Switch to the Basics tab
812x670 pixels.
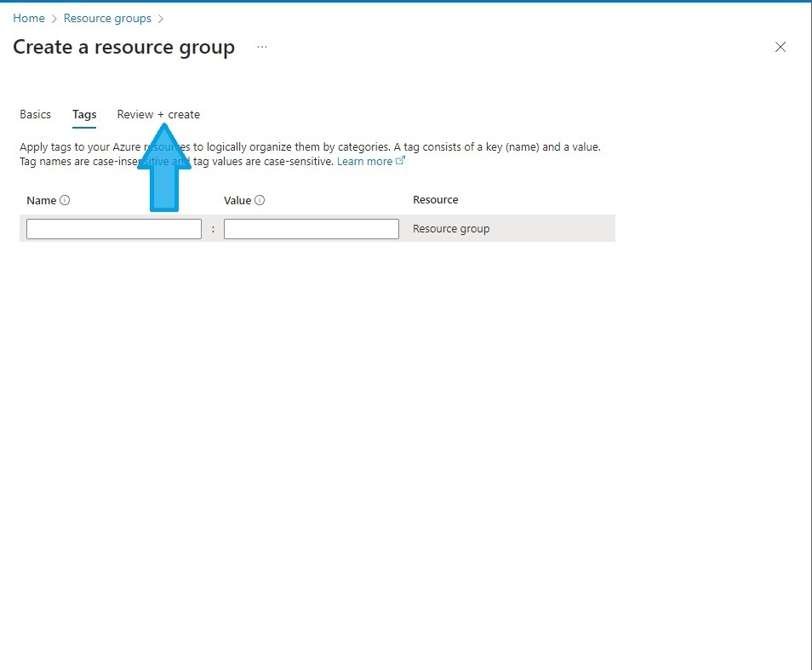click(35, 114)
